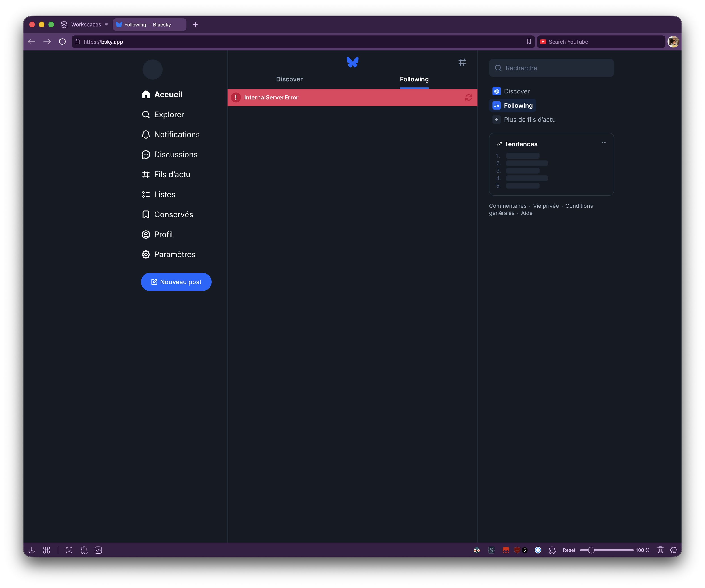This screenshot has width=705, height=588.
Task: Click the screenshot capture icon in status bar
Action: tap(69, 550)
